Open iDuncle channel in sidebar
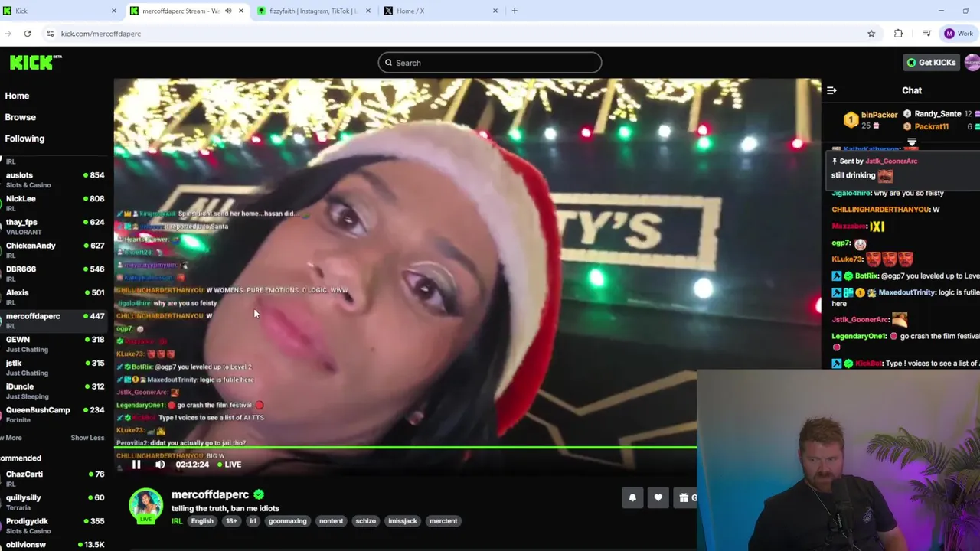Image resolution: width=980 pixels, height=551 pixels. coord(54,391)
